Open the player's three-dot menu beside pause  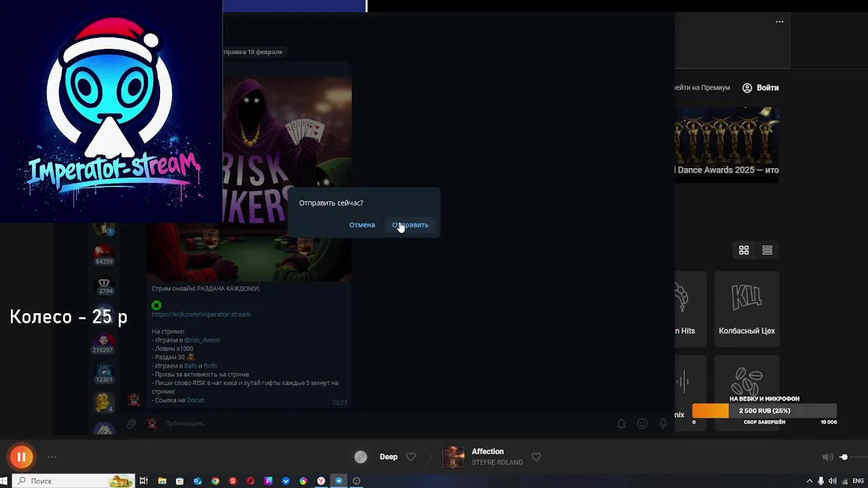(x=52, y=457)
